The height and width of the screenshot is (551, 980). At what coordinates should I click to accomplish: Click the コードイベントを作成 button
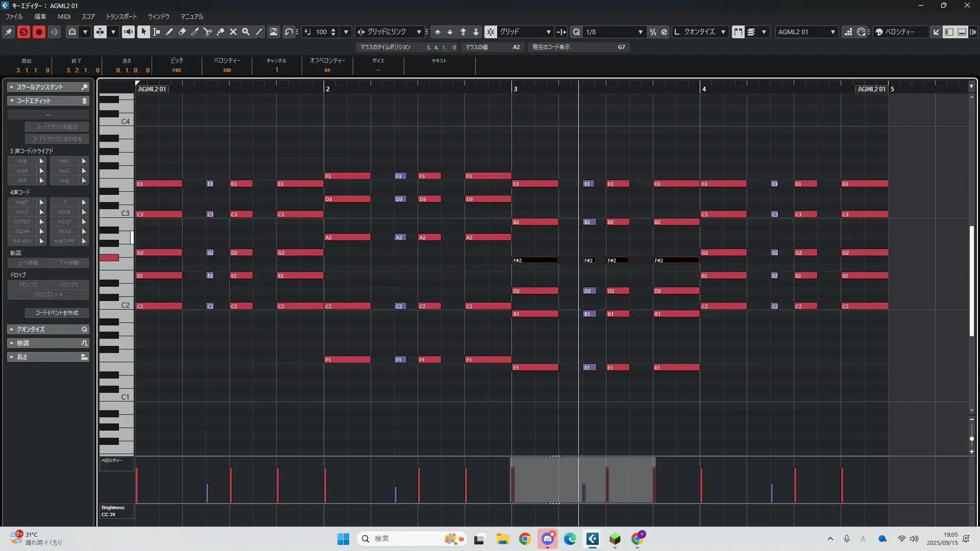[x=57, y=313]
